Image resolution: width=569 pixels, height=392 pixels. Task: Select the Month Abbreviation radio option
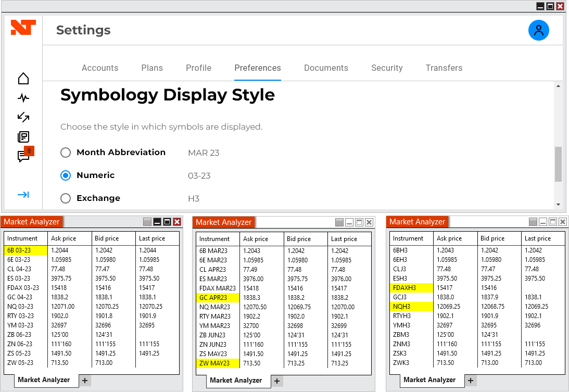(x=66, y=153)
